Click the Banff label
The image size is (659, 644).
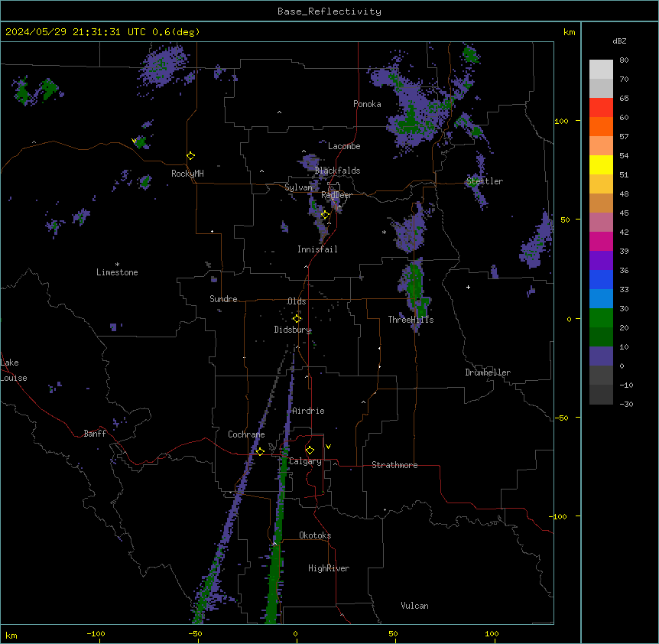click(x=95, y=434)
